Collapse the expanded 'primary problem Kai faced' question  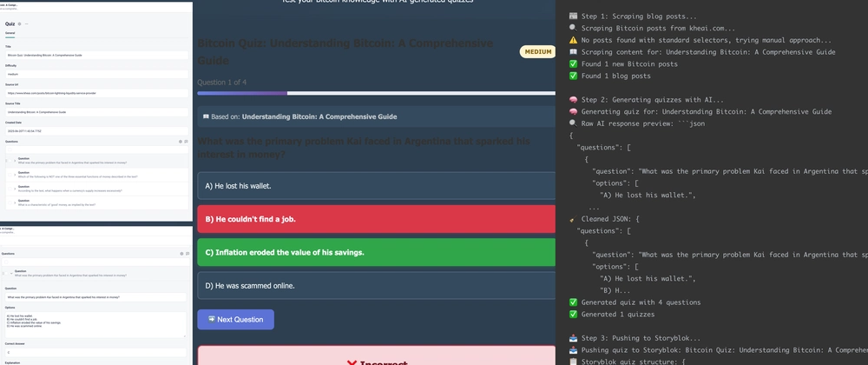(x=11, y=274)
